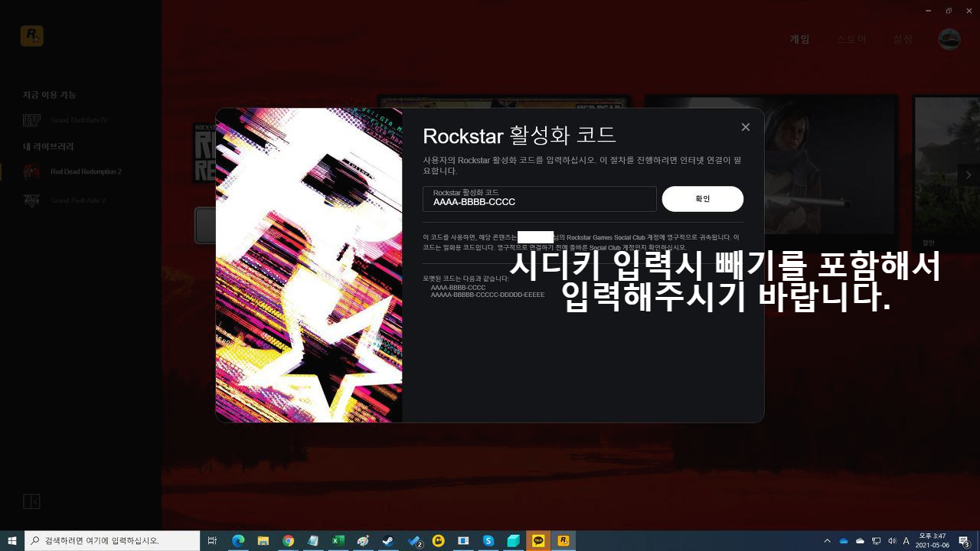Screen dimensions: 980x551
Task: Click the Rockstar Games Launcher taskbar icon
Action: pos(563,540)
